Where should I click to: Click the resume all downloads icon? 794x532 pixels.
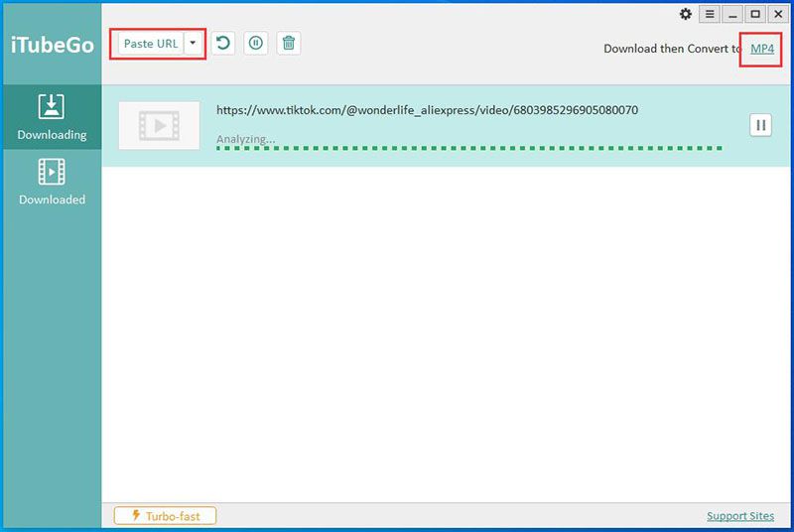(x=222, y=43)
